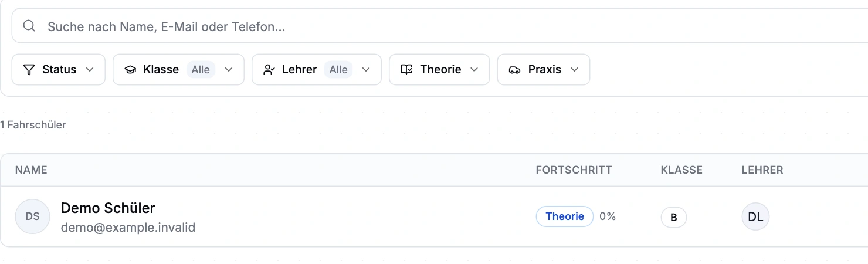Expand the Status filter chevron
Viewport: 868px width, 264px height.
coord(90,70)
